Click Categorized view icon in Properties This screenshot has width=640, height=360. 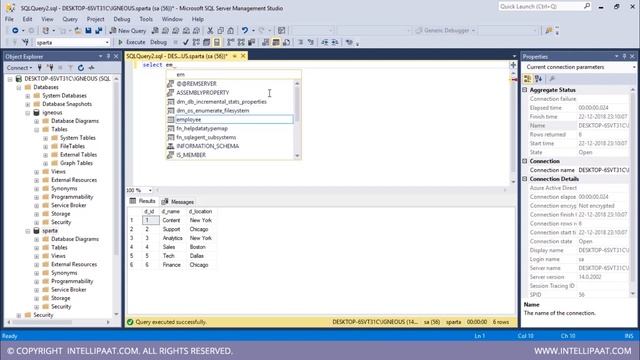pos(527,79)
